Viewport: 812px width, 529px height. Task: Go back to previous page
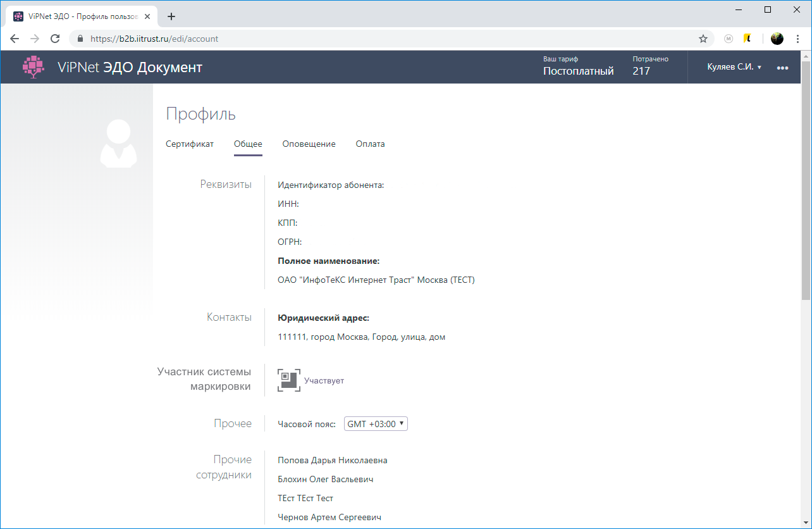click(15, 39)
